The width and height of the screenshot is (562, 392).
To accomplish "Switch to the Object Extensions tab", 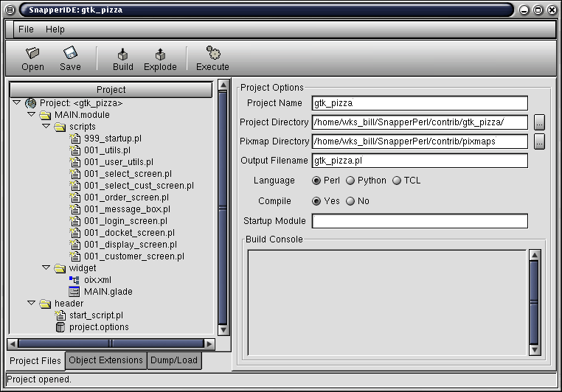I will pos(105,360).
